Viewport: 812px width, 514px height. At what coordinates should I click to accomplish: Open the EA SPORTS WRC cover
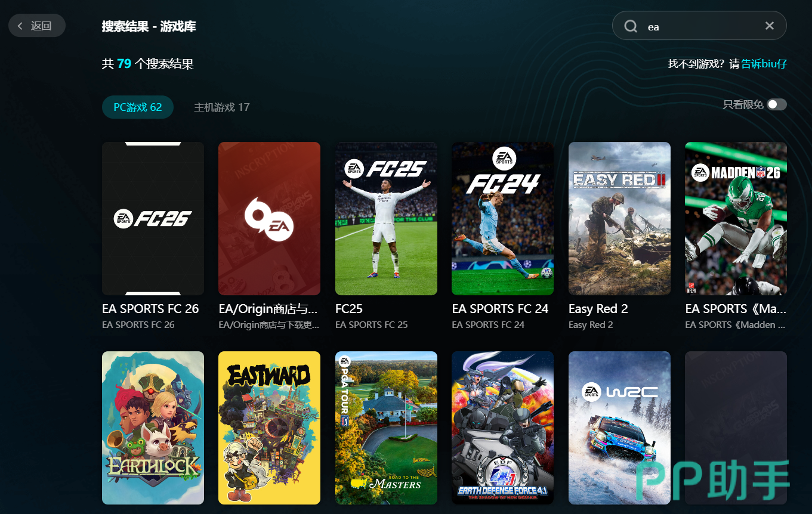point(619,428)
